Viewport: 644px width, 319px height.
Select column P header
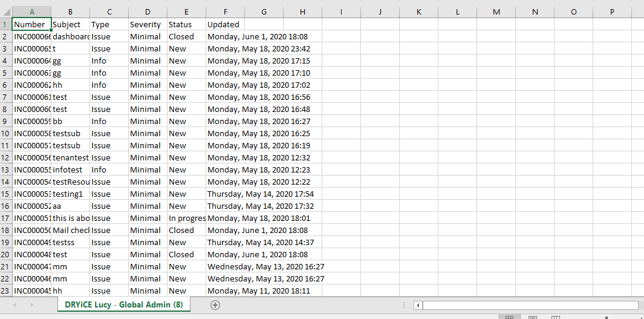(612, 12)
